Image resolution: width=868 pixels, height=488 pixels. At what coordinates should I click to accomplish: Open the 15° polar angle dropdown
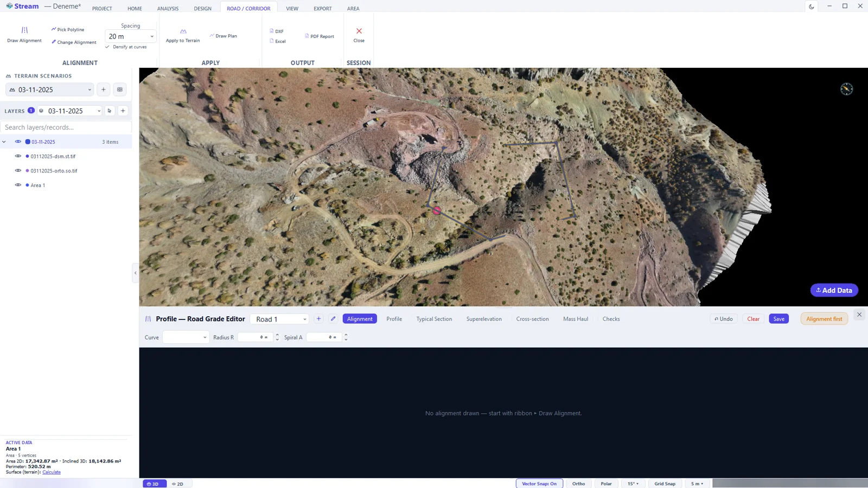tap(633, 484)
